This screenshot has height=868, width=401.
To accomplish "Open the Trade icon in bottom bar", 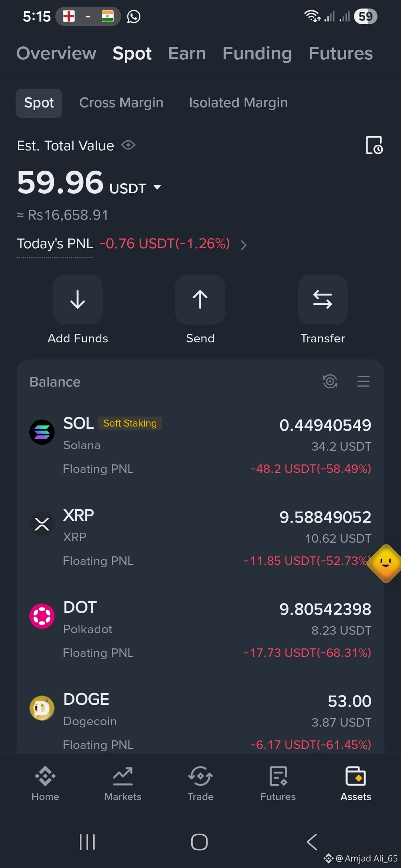I will click(200, 776).
